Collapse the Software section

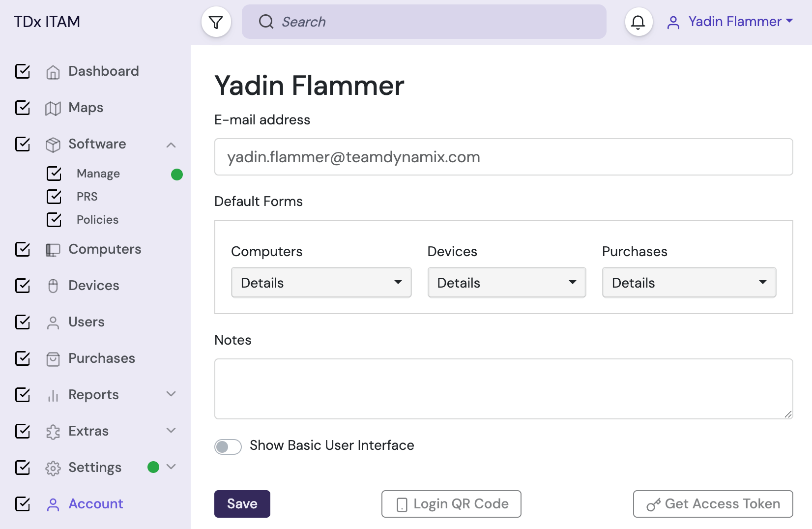pos(171,144)
